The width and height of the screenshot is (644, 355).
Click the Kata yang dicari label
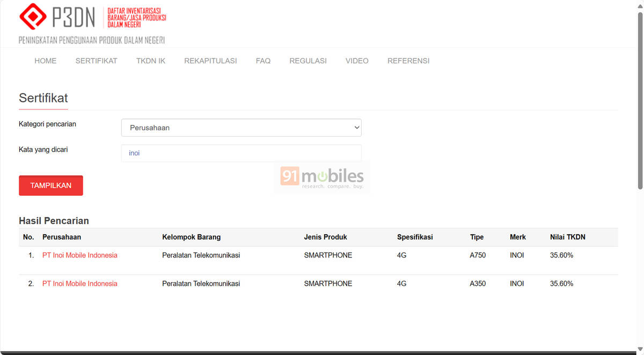[43, 150]
